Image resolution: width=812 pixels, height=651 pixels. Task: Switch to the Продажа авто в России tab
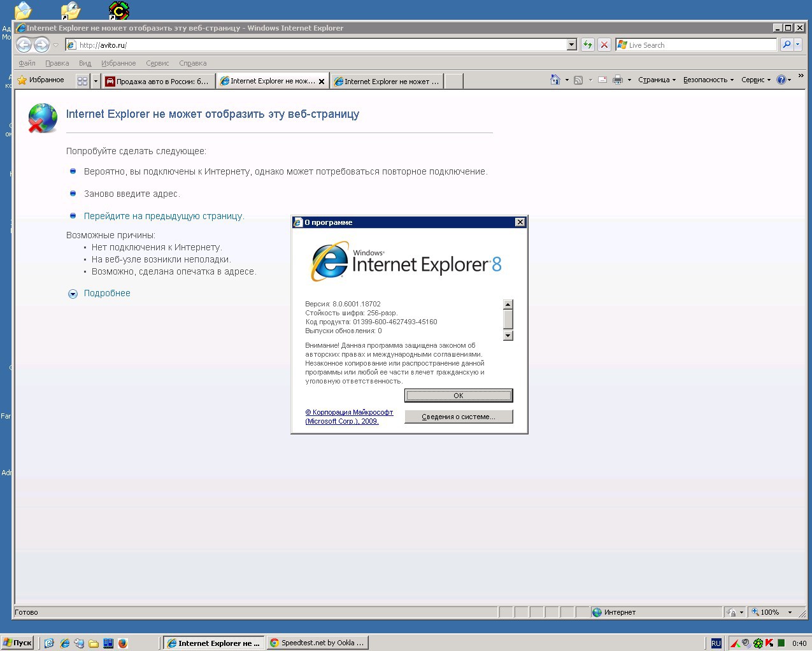click(159, 81)
